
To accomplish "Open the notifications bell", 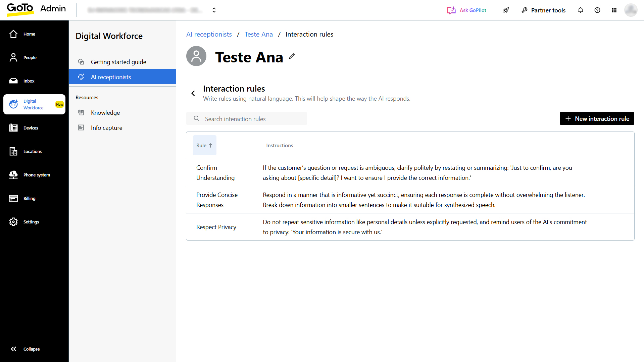I will (580, 10).
